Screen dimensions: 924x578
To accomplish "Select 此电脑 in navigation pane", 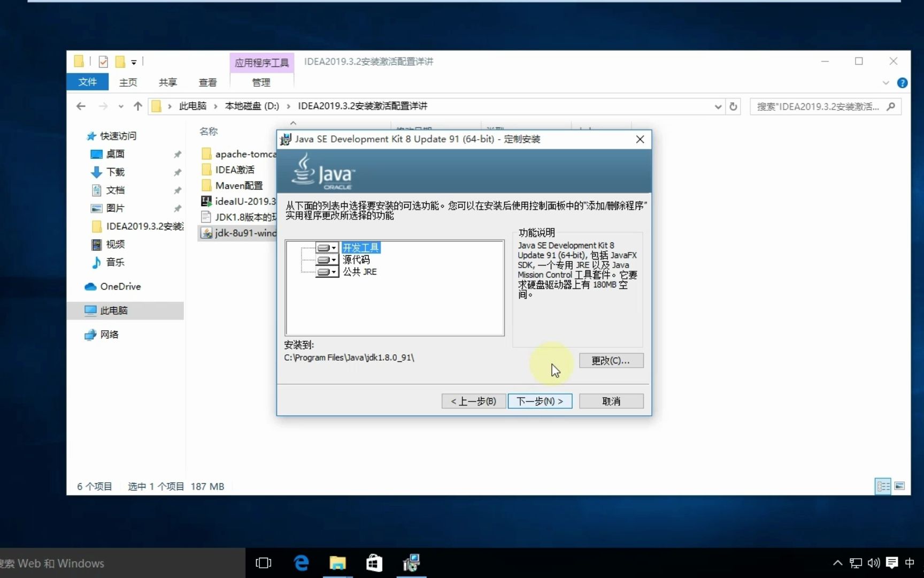I will [x=125, y=310].
